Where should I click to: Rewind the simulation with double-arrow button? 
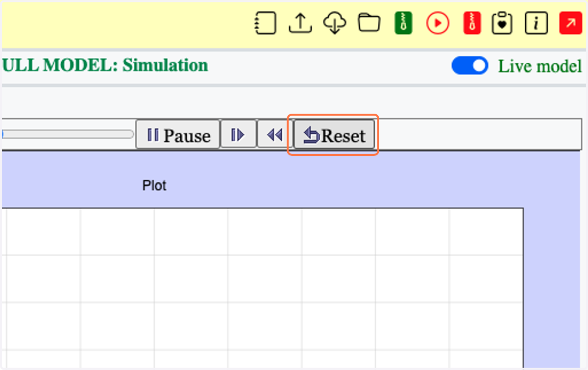[275, 134]
